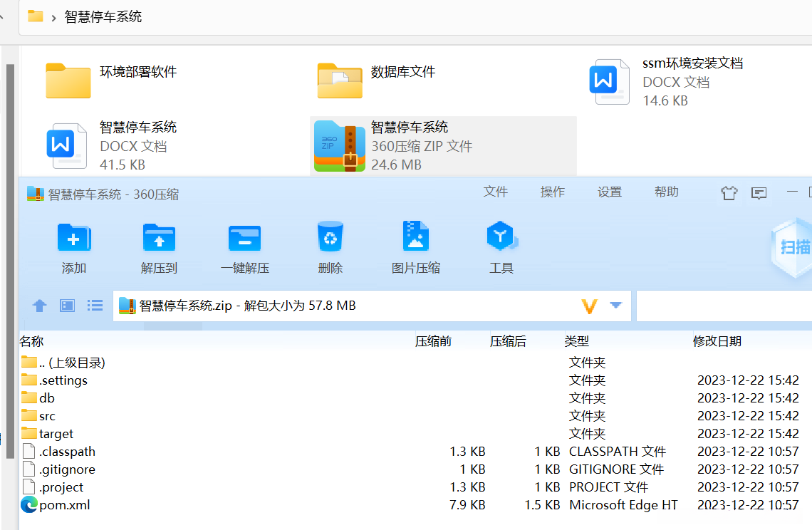Viewport: 812px width, 530px height.
Task: Select the 智慧停车系统 ZIP archive in Explorer
Action: 443,146
